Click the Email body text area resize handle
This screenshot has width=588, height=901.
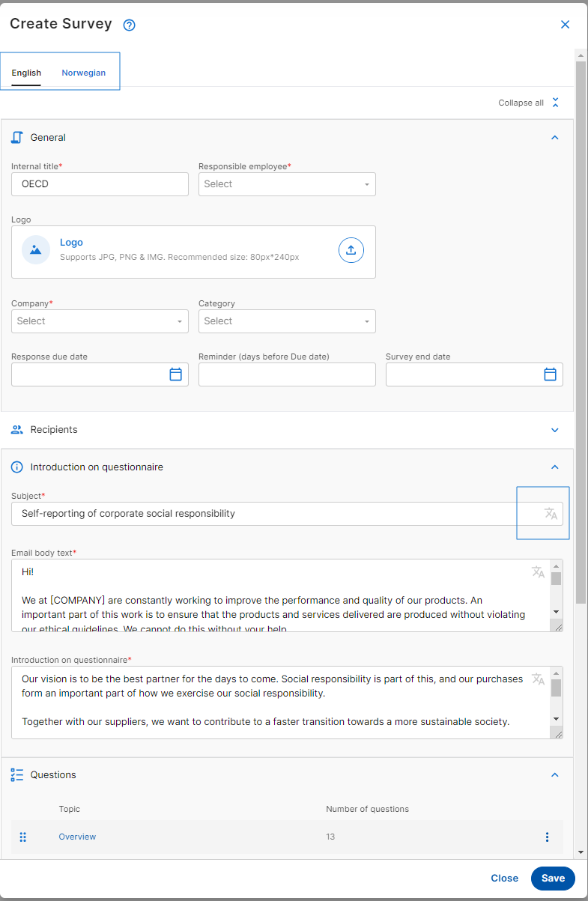557,626
